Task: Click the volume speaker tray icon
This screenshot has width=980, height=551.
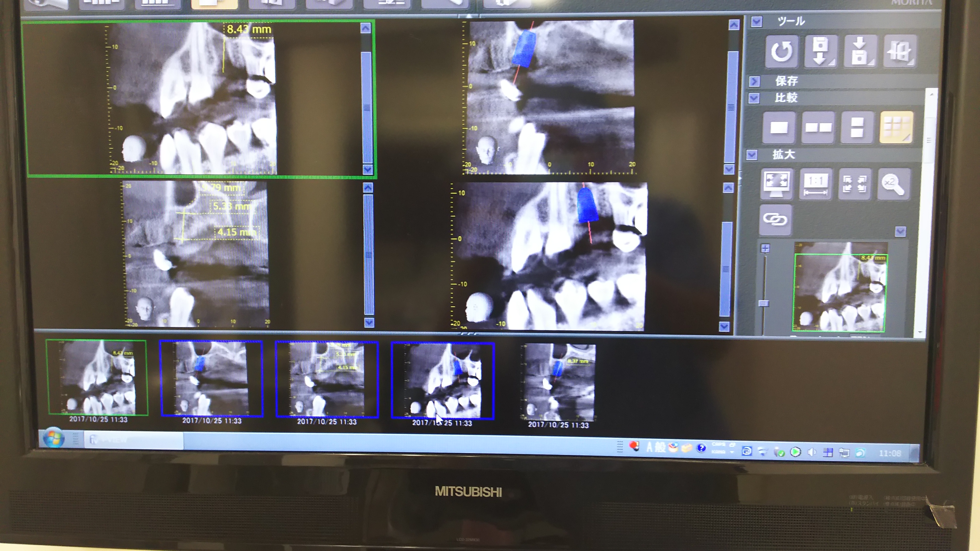Action: [812, 452]
